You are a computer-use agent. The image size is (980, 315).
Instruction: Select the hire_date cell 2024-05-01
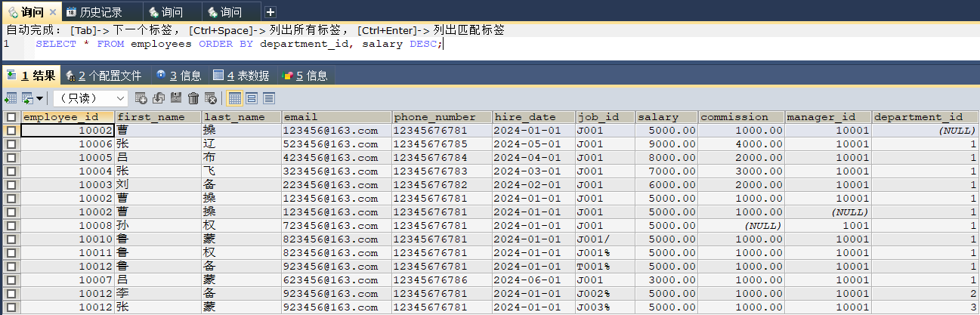[533, 144]
